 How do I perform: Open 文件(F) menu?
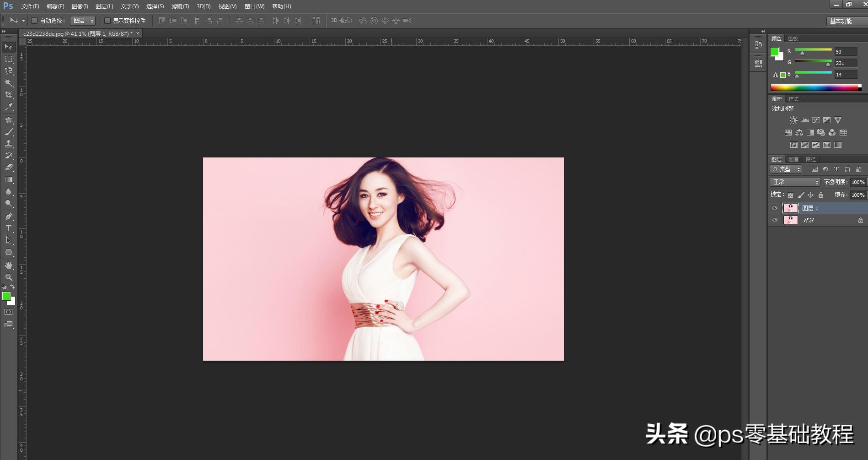(30, 6)
